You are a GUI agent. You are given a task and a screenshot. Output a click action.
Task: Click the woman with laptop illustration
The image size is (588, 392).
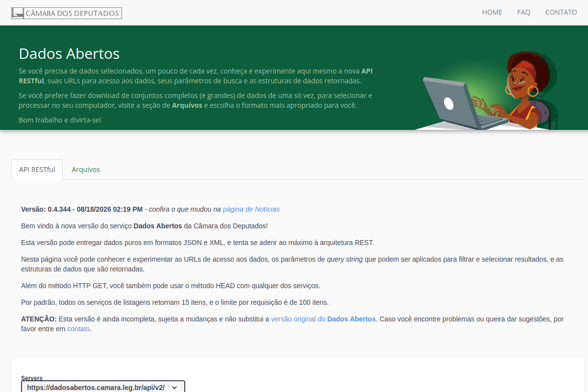(x=485, y=90)
